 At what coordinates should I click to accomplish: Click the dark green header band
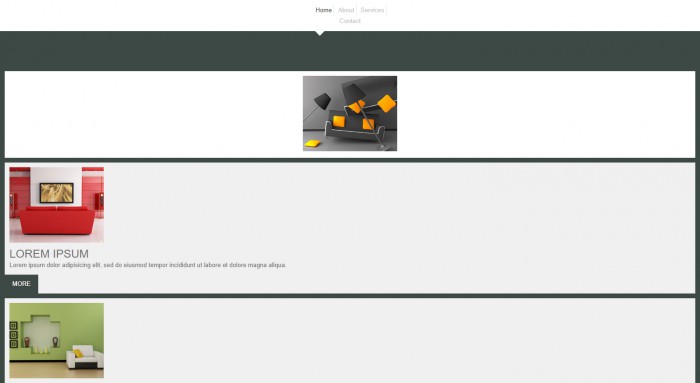click(x=350, y=51)
